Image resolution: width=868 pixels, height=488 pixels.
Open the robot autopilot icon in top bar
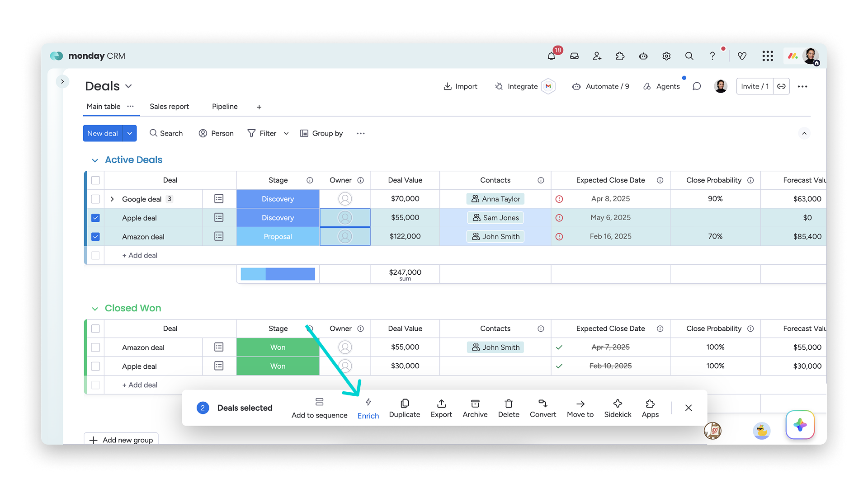tap(643, 56)
